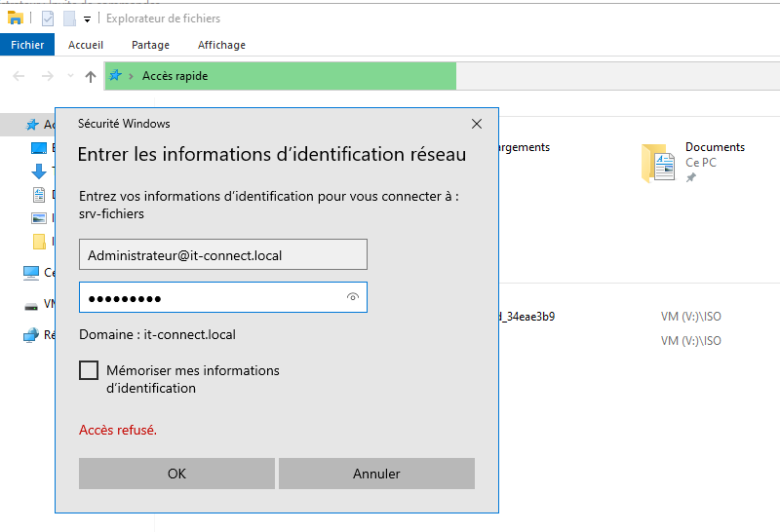Click the Annuler button
This screenshot has width=780, height=532.
pos(376,474)
